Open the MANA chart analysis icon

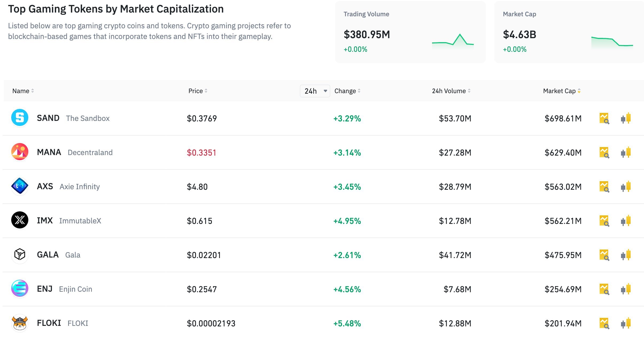604,152
